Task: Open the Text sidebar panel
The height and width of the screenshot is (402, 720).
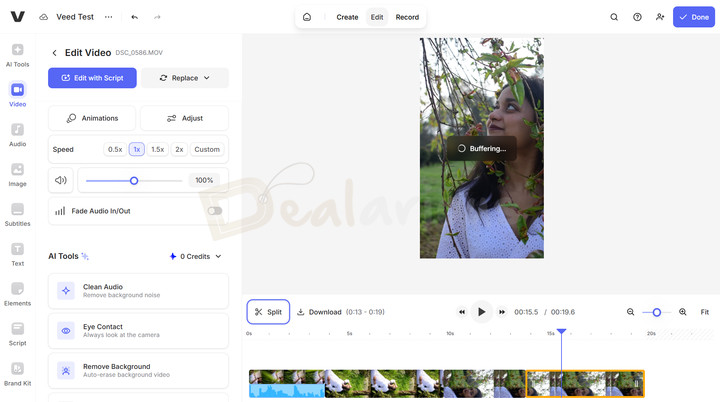Action: (17, 255)
